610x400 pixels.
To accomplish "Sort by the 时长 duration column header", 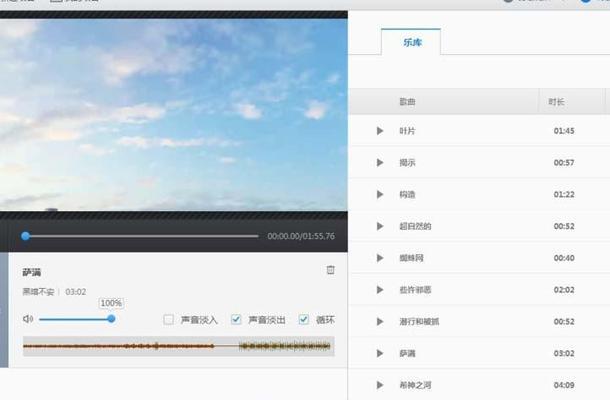I will (x=556, y=102).
